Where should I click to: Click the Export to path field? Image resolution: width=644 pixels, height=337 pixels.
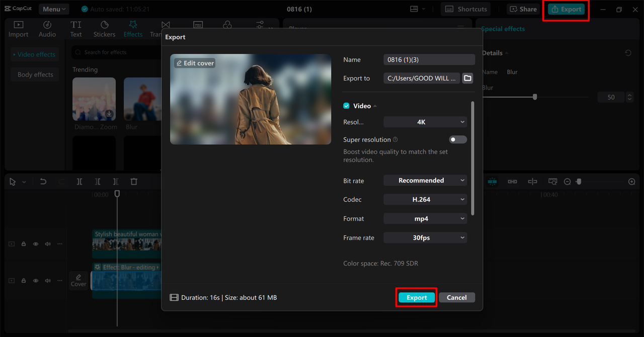pos(422,78)
